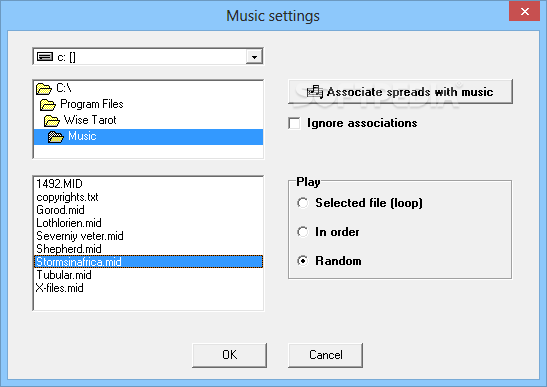This screenshot has height=387, width=547.
Task: Select Wise Tarot in the folder tree
Action: [90, 120]
